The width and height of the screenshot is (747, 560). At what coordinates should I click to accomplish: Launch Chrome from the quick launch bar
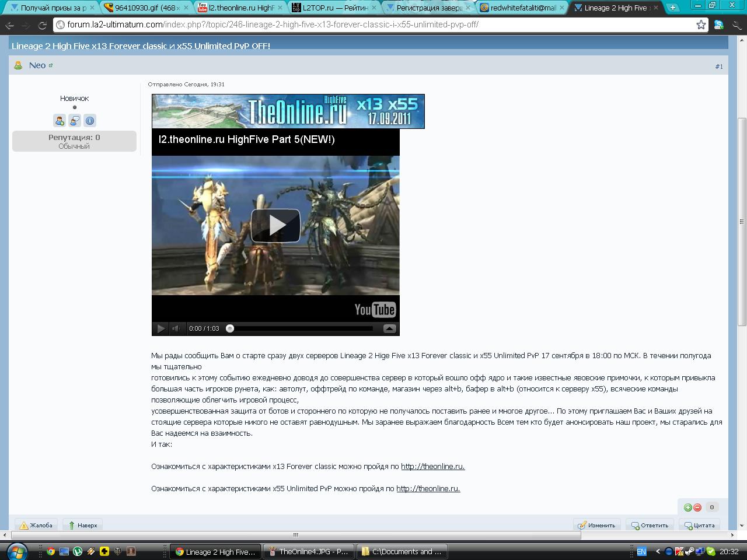tap(51, 551)
